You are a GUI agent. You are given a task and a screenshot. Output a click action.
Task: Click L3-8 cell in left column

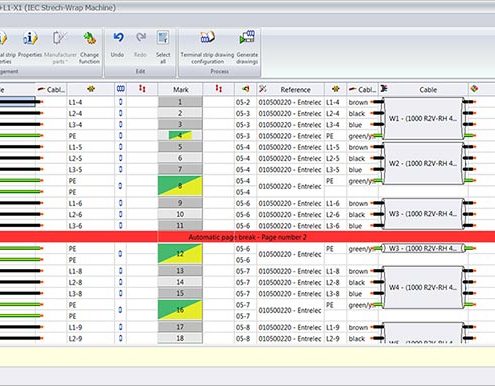(x=91, y=294)
